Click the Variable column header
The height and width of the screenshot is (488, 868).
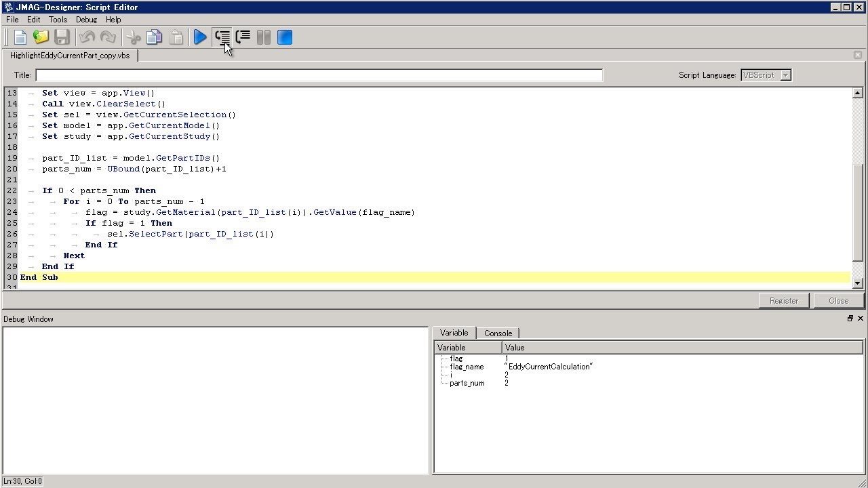[x=468, y=348]
